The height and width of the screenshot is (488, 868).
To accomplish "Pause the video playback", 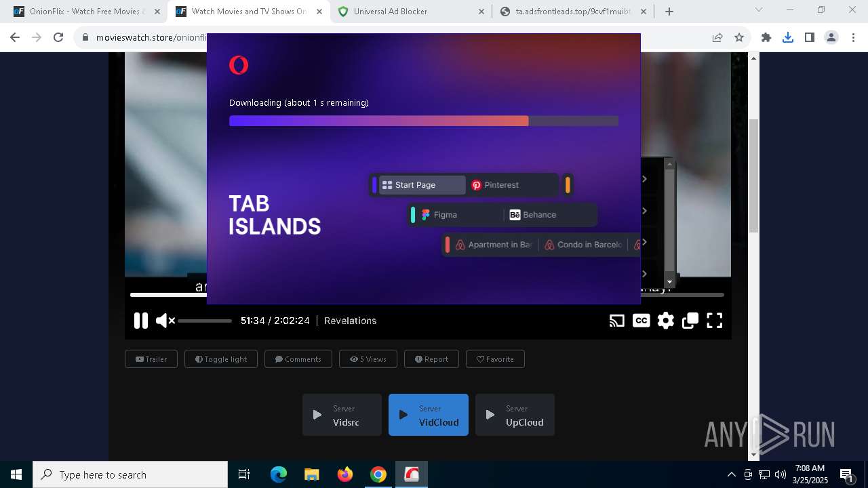I will [140, 321].
